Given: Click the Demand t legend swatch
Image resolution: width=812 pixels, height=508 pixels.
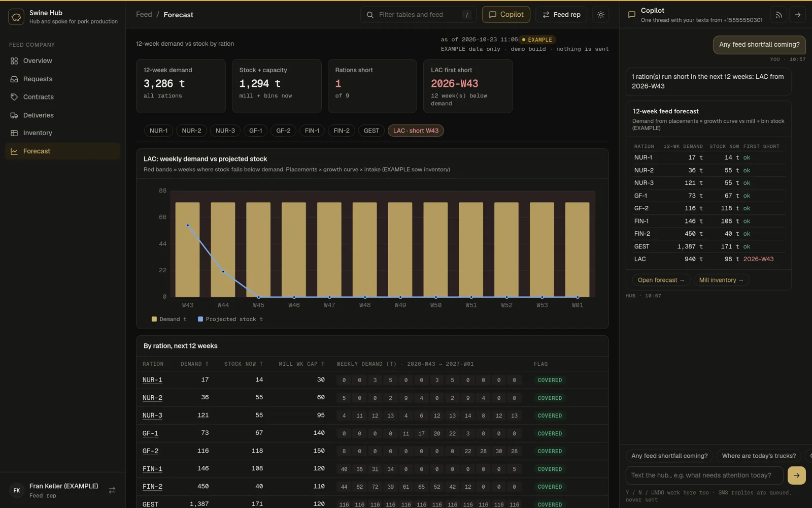Looking at the screenshot, I should pyautogui.click(x=154, y=320).
